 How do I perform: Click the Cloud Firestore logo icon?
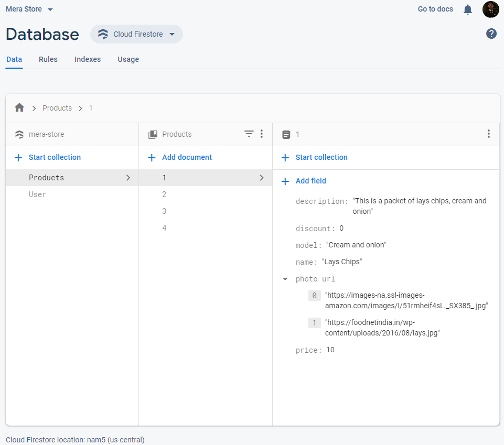pos(103,34)
